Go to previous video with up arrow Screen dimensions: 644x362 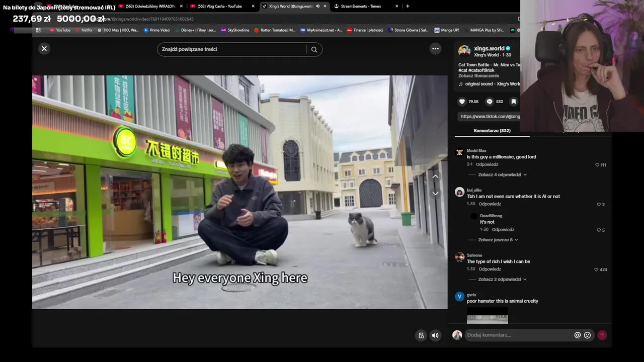click(435, 176)
